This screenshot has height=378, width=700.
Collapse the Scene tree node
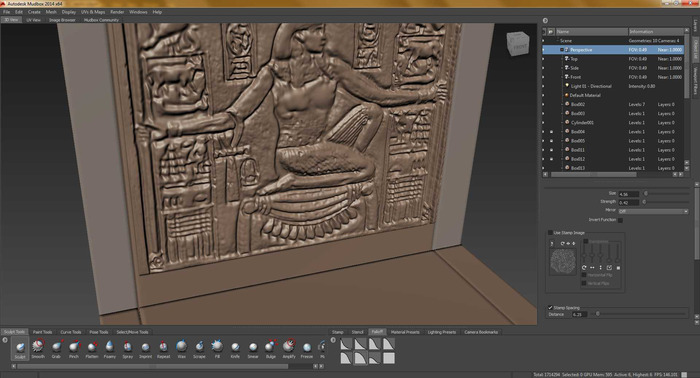(557, 41)
